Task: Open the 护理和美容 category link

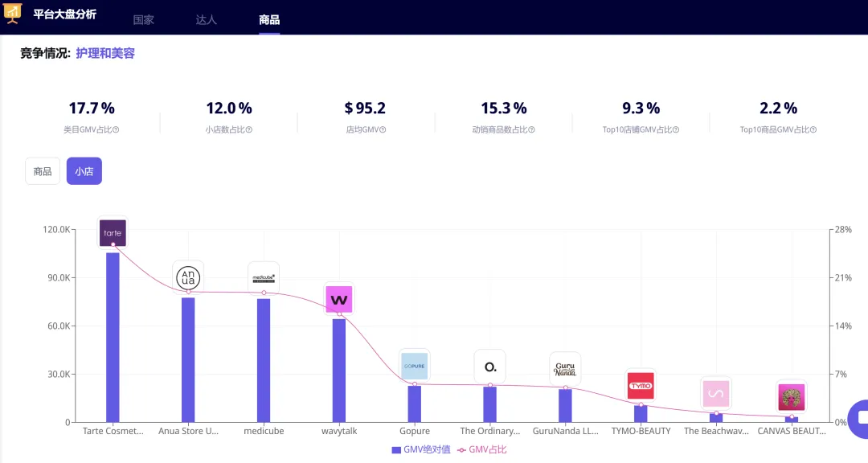Action: (105, 53)
